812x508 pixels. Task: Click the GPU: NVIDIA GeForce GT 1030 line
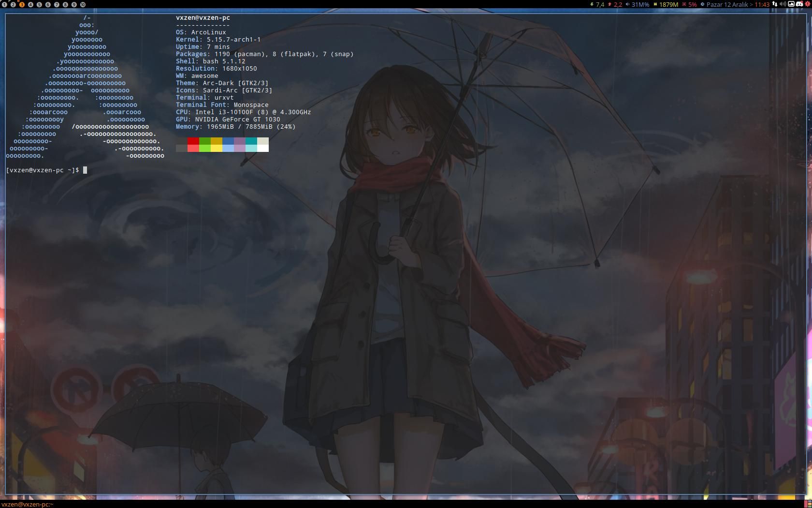228,119
